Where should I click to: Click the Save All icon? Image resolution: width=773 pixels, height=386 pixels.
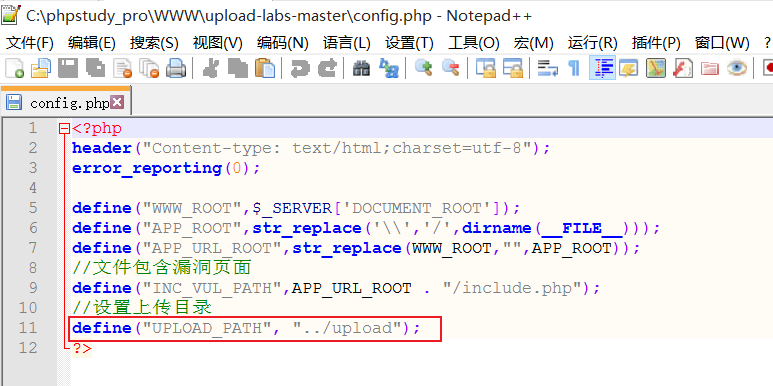click(95, 68)
